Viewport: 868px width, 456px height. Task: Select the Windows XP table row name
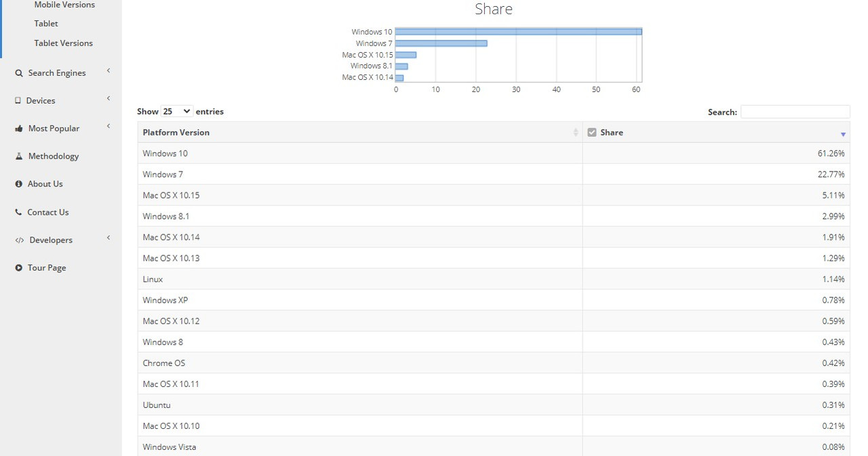tap(165, 301)
